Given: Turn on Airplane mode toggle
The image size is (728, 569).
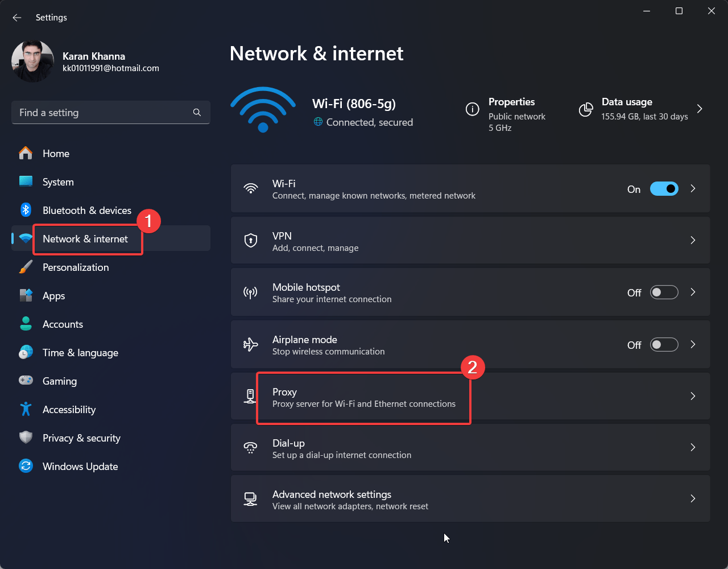Looking at the screenshot, I should [664, 344].
